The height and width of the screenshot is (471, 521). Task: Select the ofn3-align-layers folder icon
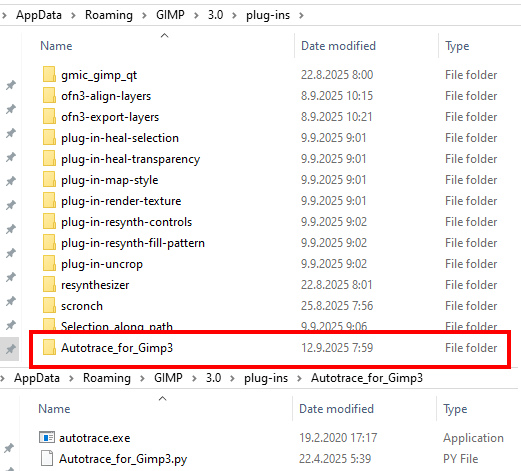coord(49,95)
